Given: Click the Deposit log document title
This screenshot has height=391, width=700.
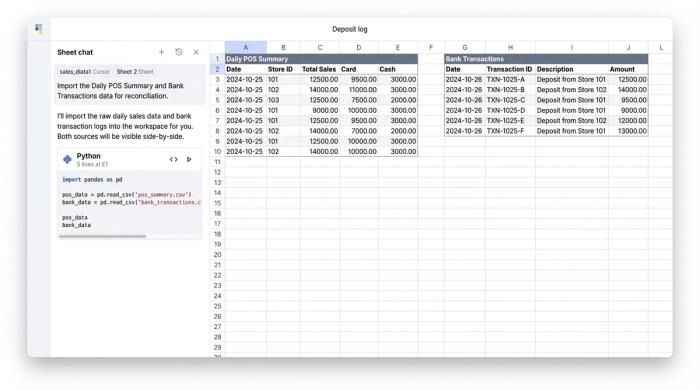Looking at the screenshot, I should click(350, 29).
